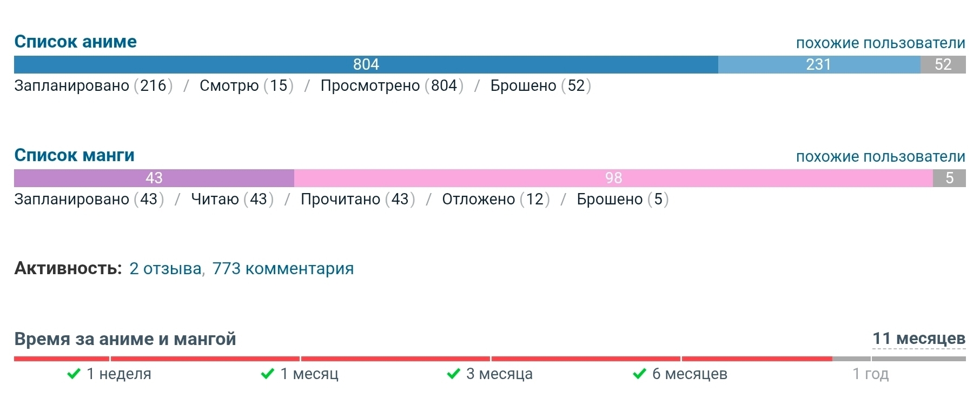The width and height of the screenshot is (980, 411).
Task: Select the Запланировано (216) anime filter
Action: [x=93, y=85]
